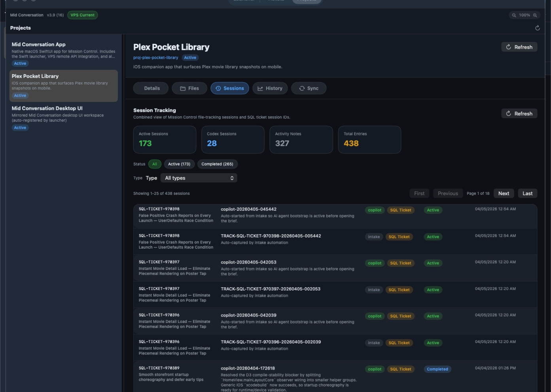The height and width of the screenshot is (392, 551).
Task: Open the All types dropdown
Action: 199,178
